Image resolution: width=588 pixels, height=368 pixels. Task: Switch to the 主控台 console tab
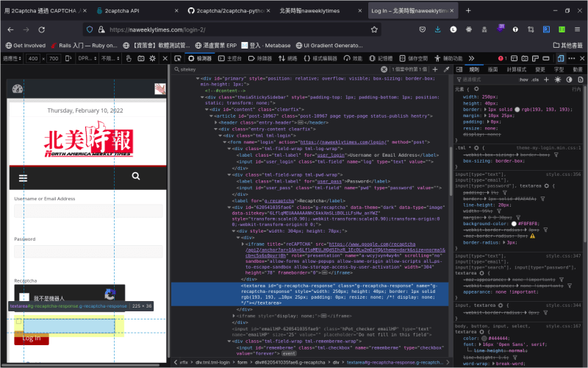coord(230,58)
